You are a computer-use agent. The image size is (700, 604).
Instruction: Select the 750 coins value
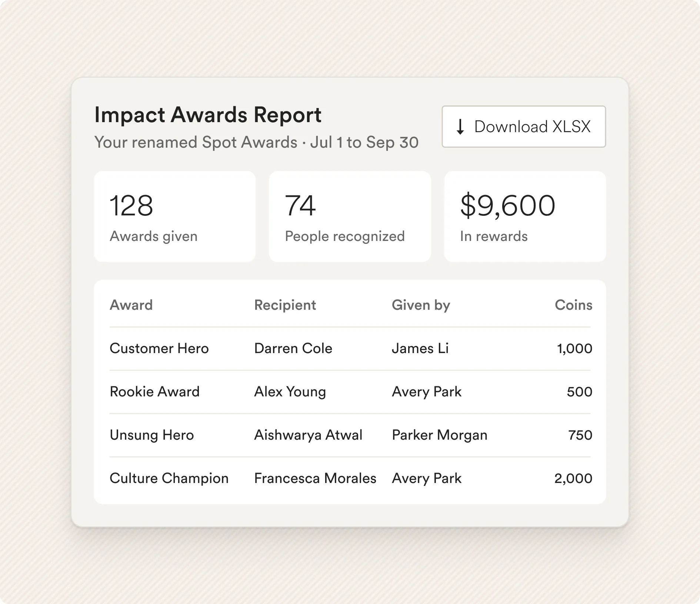(580, 435)
